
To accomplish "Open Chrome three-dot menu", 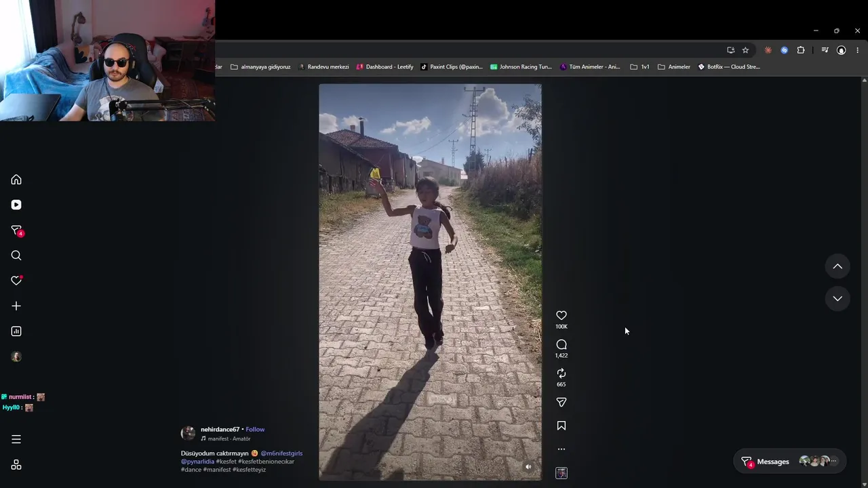I will pyautogui.click(x=857, y=50).
